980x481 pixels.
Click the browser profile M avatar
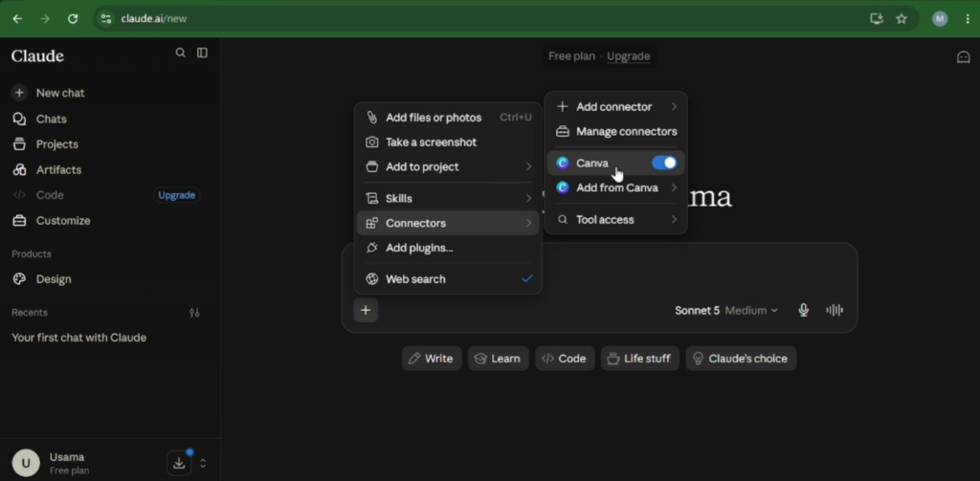(940, 19)
